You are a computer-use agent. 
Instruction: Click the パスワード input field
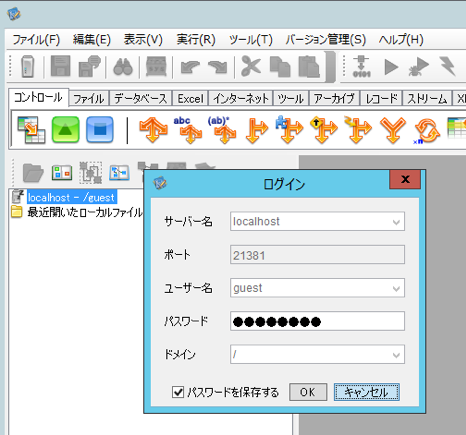[317, 321]
